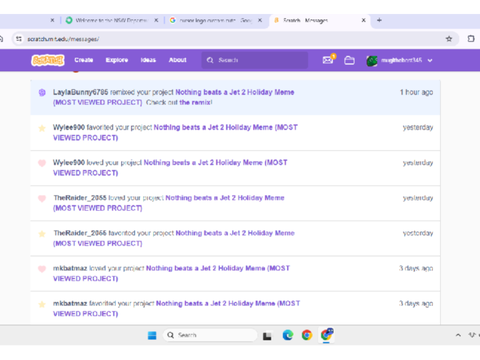Image resolution: width=480 pixels, height=360 pixels.
Task: Open project link in TheRaider_2055 loved message
Action: point(169,203)
